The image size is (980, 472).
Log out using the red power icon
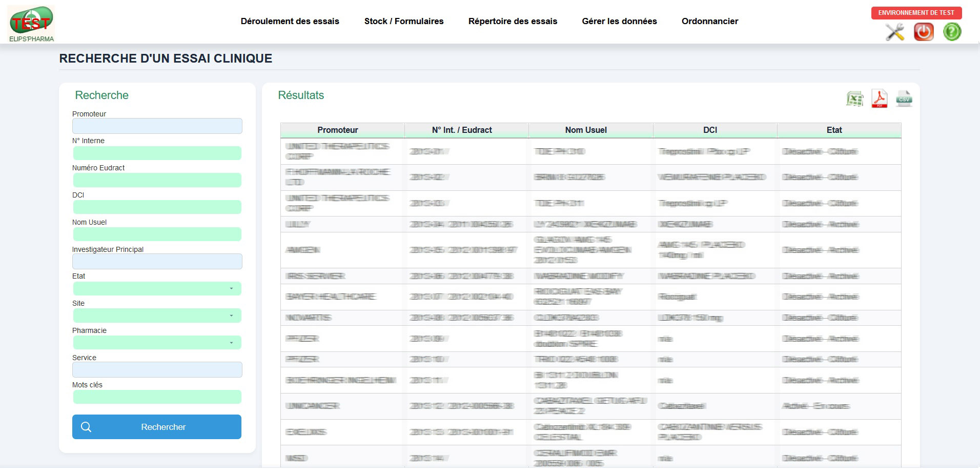coord(923,32)
